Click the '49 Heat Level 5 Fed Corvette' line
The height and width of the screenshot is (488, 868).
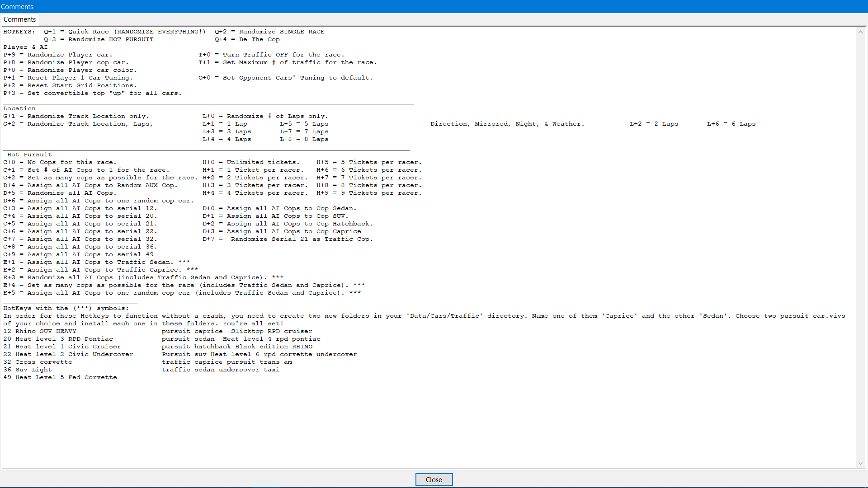point(60,377)
